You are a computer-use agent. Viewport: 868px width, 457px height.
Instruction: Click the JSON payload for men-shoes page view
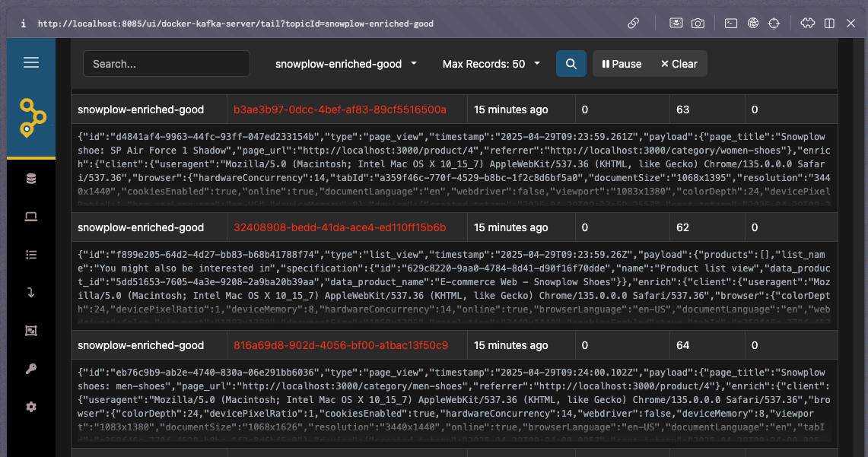pos(454,404)
